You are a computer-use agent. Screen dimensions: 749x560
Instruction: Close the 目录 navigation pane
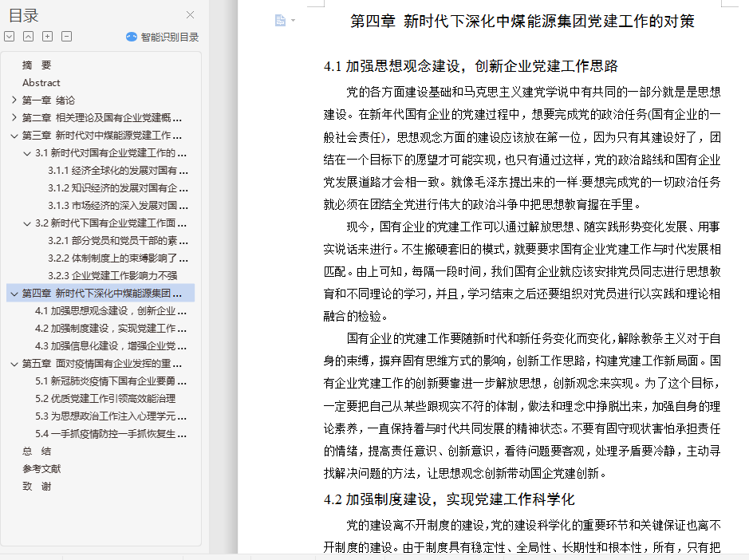[190, 15]
